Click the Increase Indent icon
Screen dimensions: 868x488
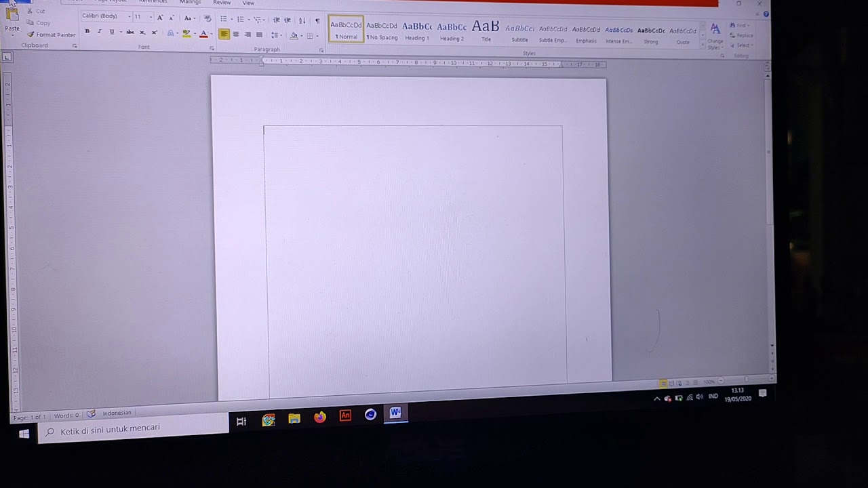click(x=288, y=20)
